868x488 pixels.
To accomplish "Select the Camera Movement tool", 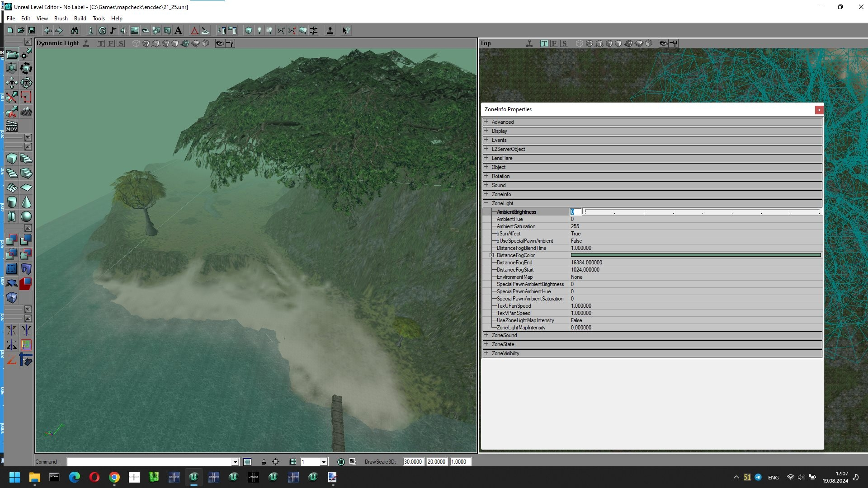I will click(12, 54).
